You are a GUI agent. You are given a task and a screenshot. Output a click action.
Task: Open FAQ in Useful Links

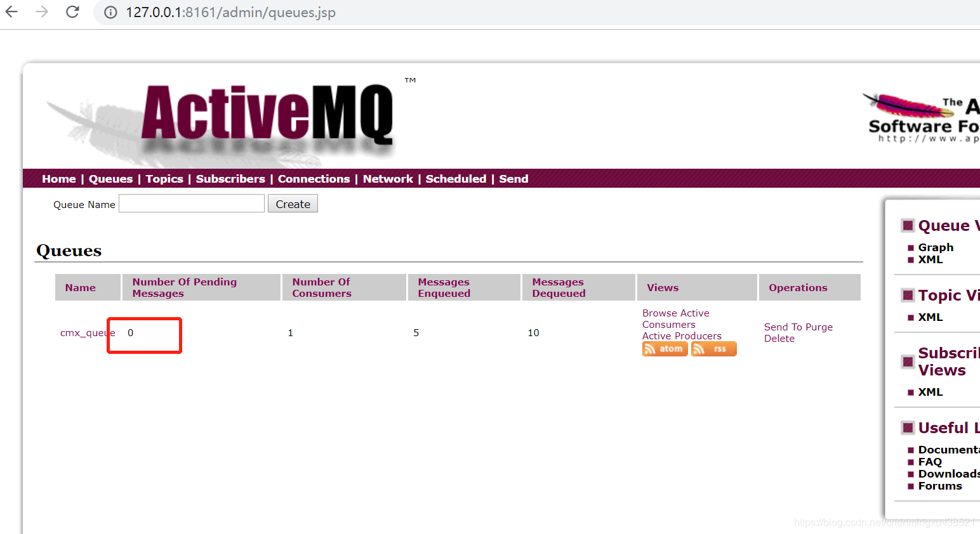tap(930, 462)
